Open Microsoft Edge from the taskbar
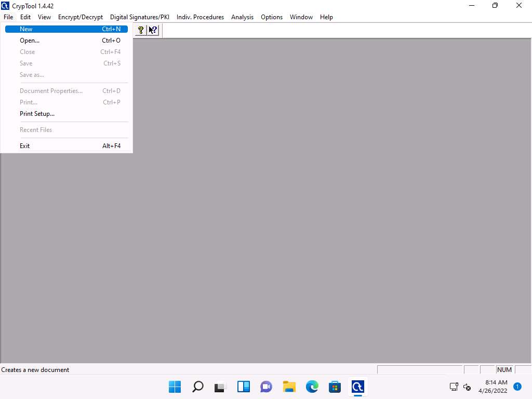This screenshot has width=532, height=399. click(x=312, y=387)
